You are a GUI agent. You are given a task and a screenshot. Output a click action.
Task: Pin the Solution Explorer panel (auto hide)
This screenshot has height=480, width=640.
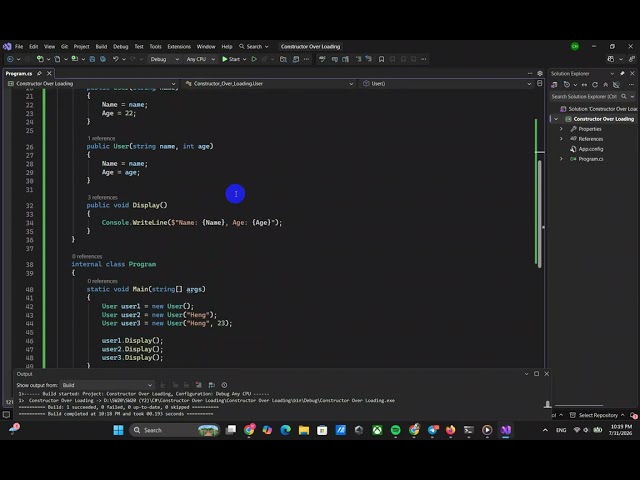pos(622,73)
